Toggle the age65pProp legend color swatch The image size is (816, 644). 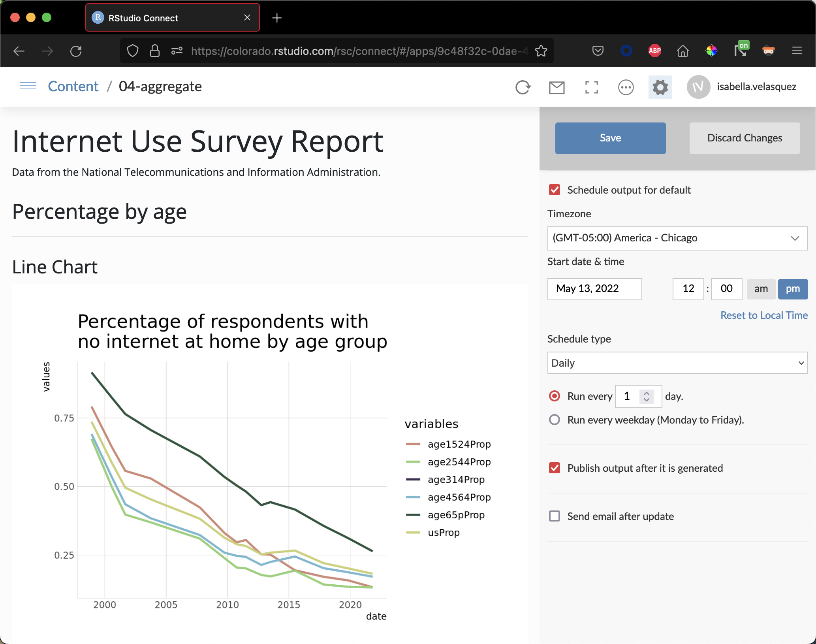pyautogui.click(x=413, y=515)
